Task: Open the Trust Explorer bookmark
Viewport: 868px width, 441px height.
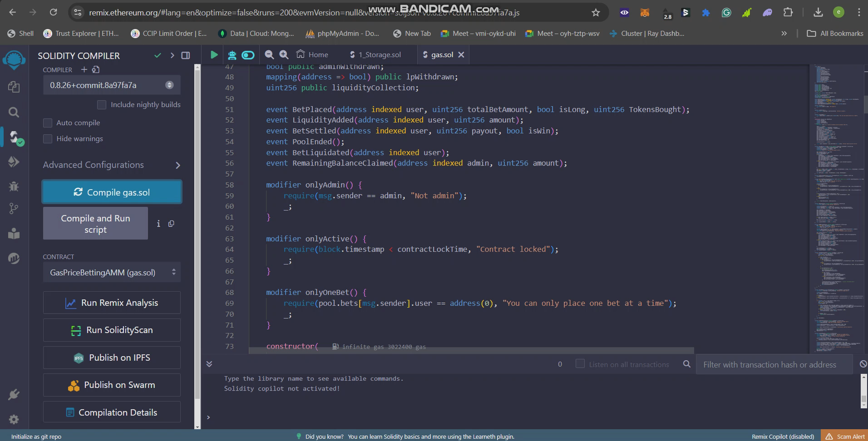Action: pyautogui.click(x=81, y=33)
